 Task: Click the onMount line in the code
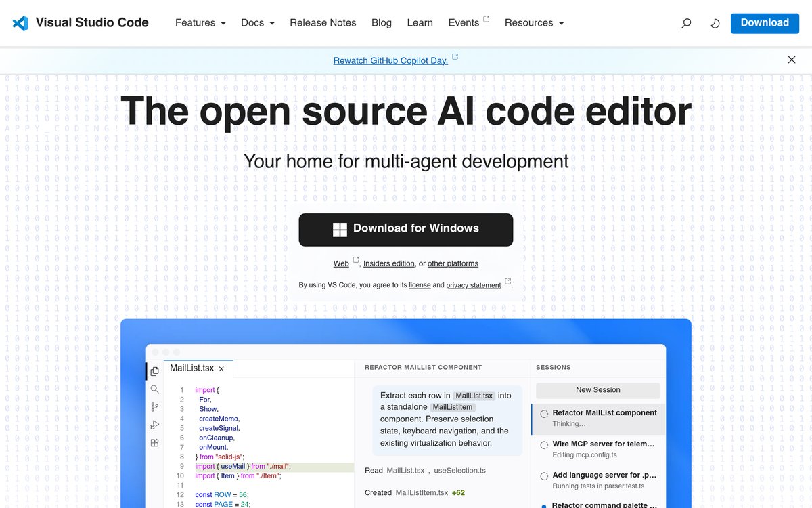(214, 447)
